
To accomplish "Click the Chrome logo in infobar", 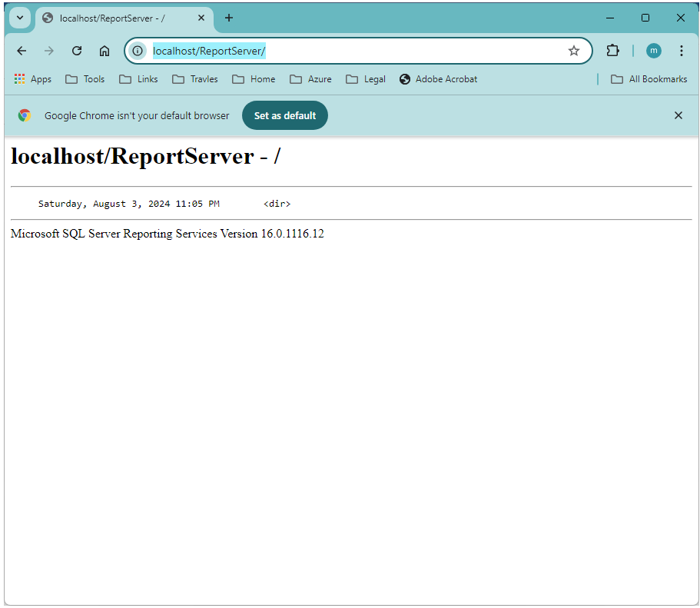I will (25, 115).
